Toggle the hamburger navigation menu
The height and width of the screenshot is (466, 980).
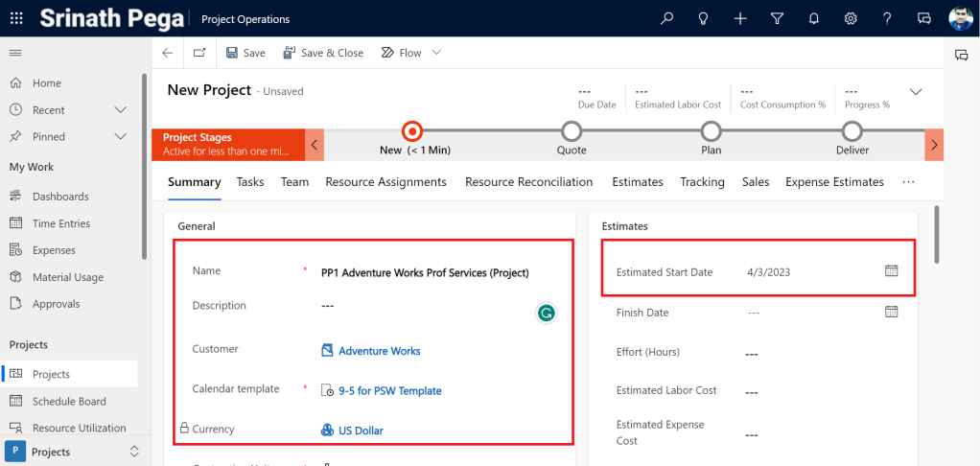15,53
